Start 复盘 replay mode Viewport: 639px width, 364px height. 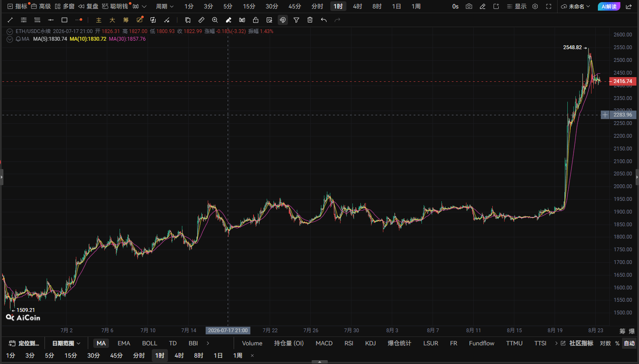coord(89,6)
